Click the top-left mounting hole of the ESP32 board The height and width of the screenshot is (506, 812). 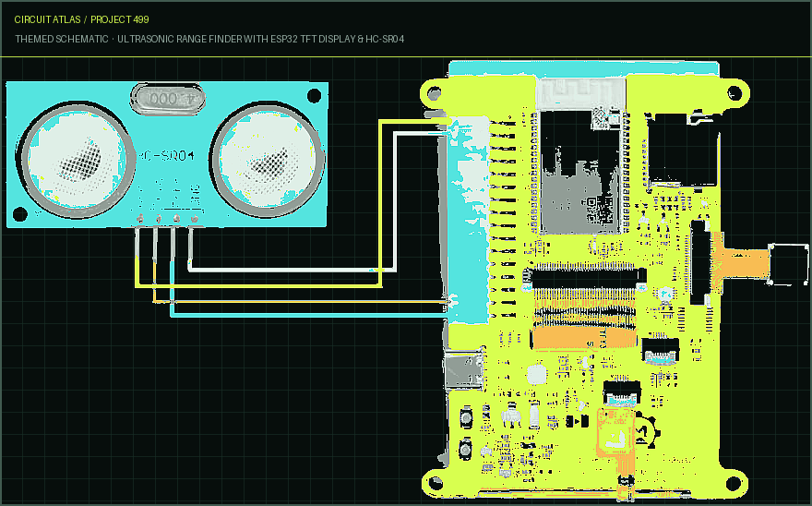435,94
